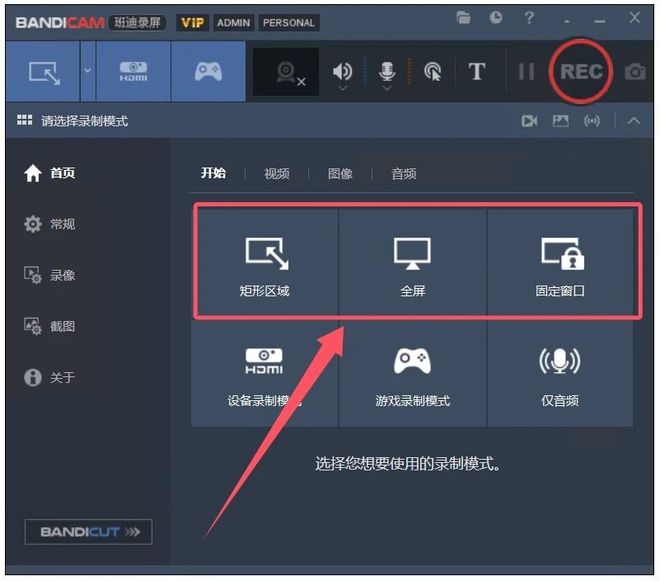This screenshot has width=660, height=581.
Task: Click the pause recording button
Action: (x=527, y=71)
